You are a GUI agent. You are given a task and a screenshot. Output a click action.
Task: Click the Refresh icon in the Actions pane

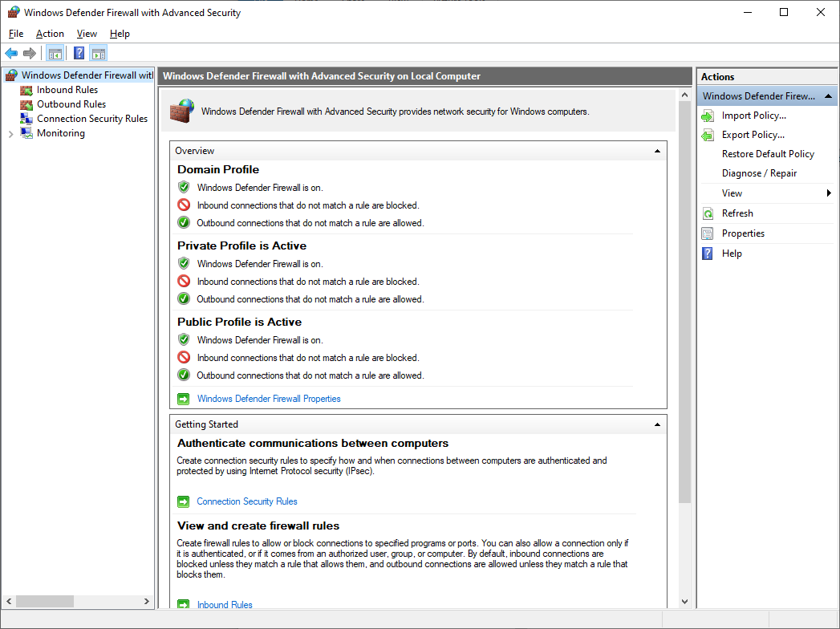707,213
